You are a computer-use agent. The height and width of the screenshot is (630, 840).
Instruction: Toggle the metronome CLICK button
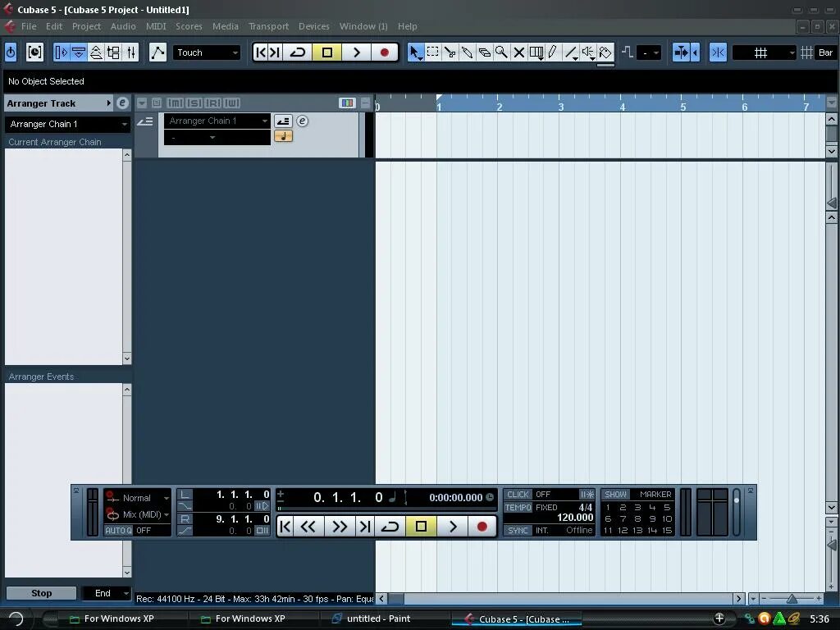click(518, 495)
